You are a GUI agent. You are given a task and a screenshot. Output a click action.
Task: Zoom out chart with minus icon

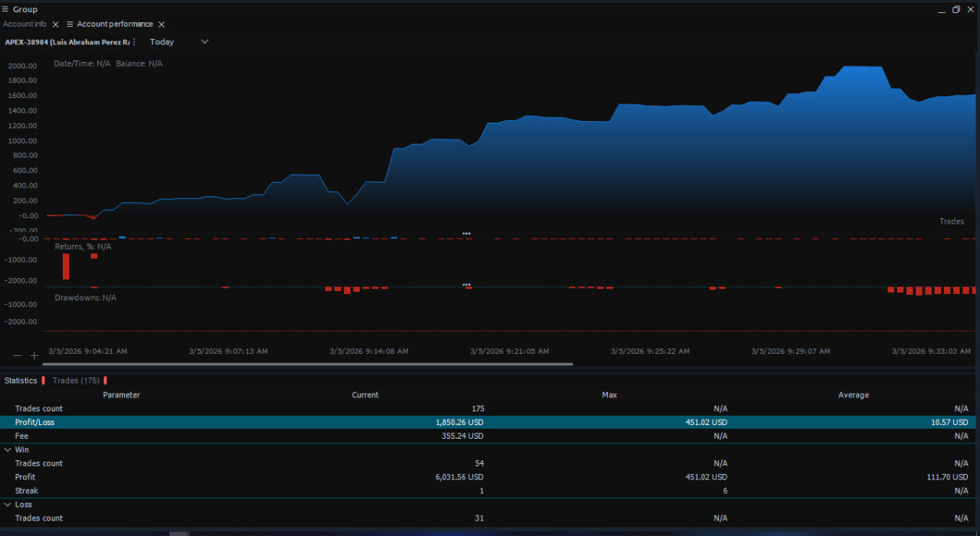(x=18, y=355)
